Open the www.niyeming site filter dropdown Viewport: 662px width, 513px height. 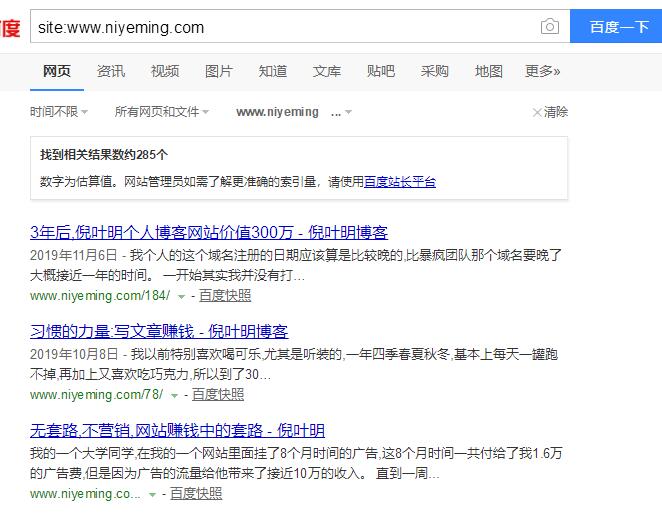tap(294, 112)
